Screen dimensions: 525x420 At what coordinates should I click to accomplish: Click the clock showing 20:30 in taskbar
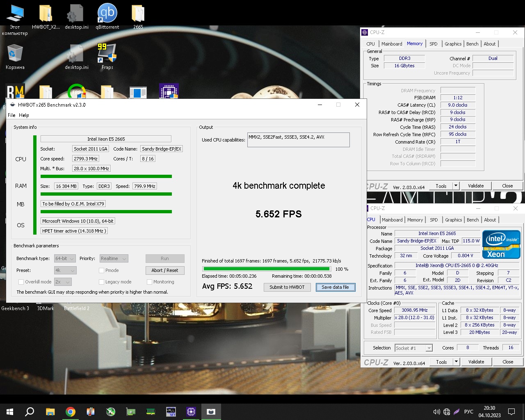click(489, 408)
